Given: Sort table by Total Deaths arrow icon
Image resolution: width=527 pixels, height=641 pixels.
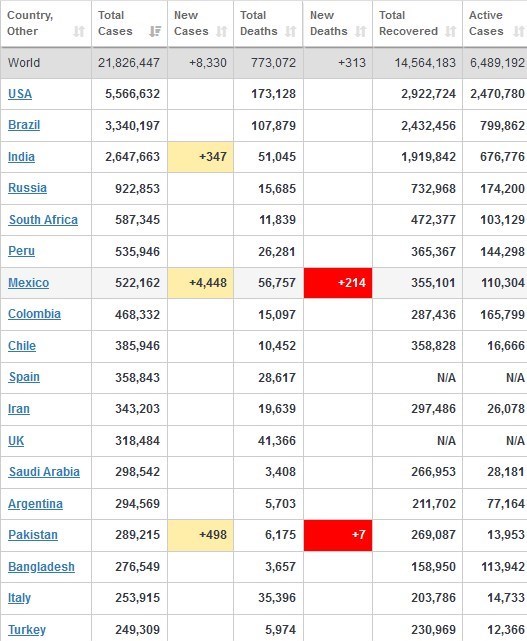Looking at the screenshot, I should [x=290, y=31].
